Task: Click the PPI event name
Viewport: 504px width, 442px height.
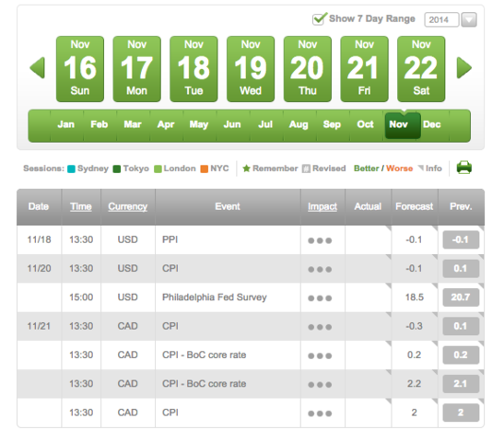Action: click(x=170, y=240)
